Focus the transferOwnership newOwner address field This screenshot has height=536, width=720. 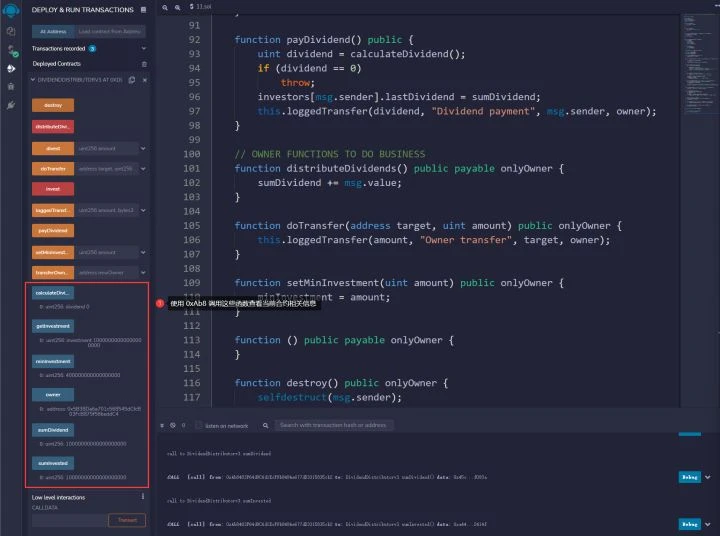click(x=106, y=272)
